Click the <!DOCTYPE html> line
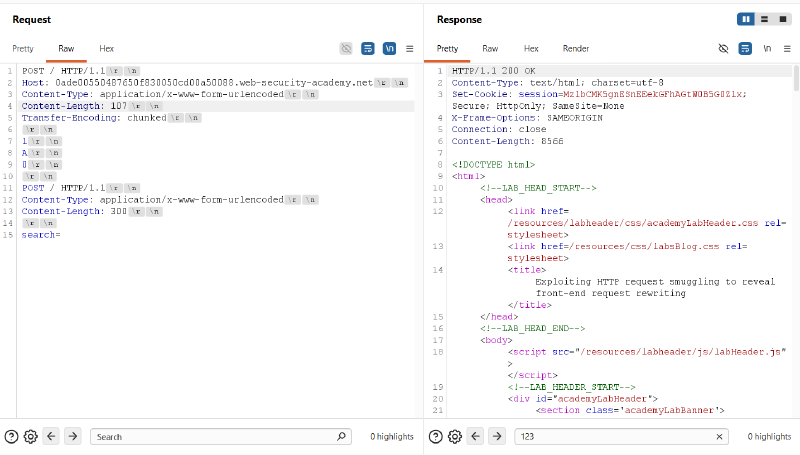 pyautogui.click(x=493, y=165)
